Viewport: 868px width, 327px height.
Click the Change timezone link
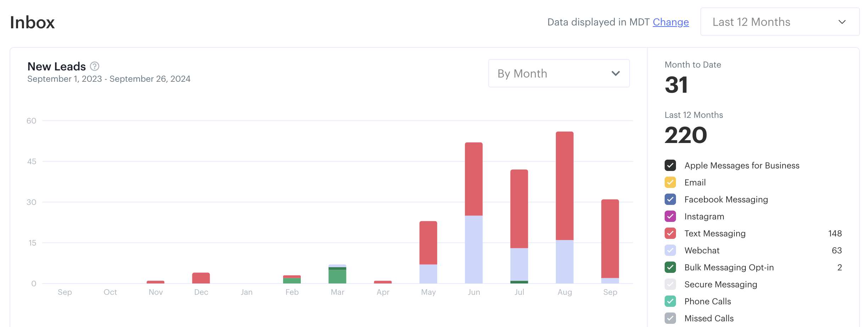tap(670, 22)
